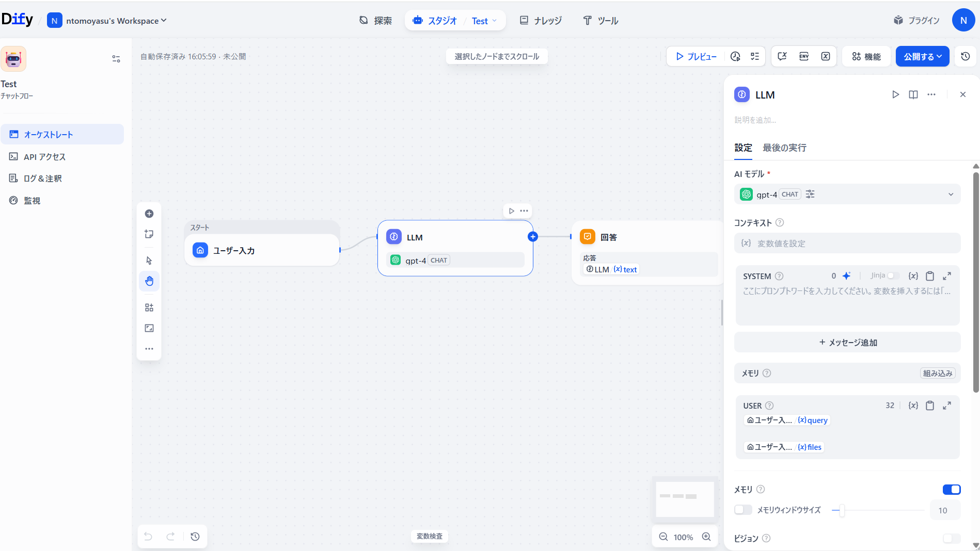The height and width of the screenshot is (551, 980).
Task: Click the organize nodes icon
Action: click(149, 307)
